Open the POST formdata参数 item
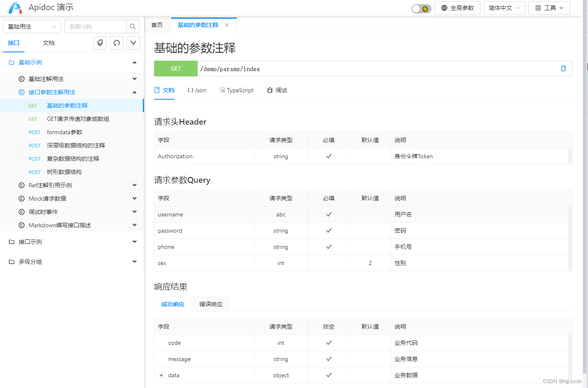588x388 pixels. coord(71,132)
